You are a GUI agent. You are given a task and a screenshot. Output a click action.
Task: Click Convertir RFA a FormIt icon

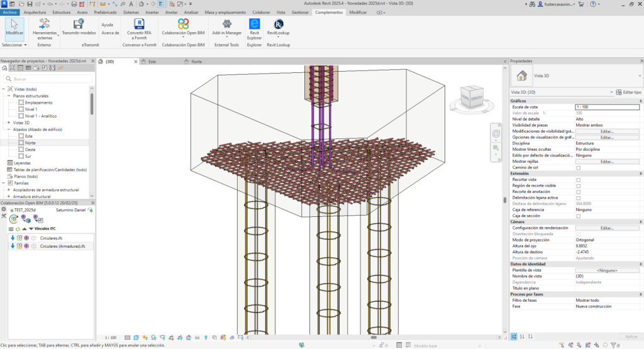[x=139, y=23]
